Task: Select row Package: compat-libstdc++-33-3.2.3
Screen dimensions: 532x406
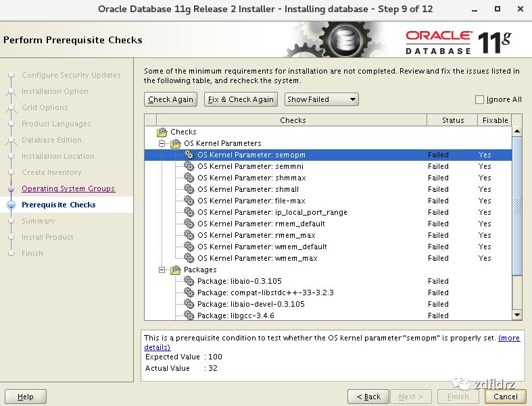Action: click(328, 293)
